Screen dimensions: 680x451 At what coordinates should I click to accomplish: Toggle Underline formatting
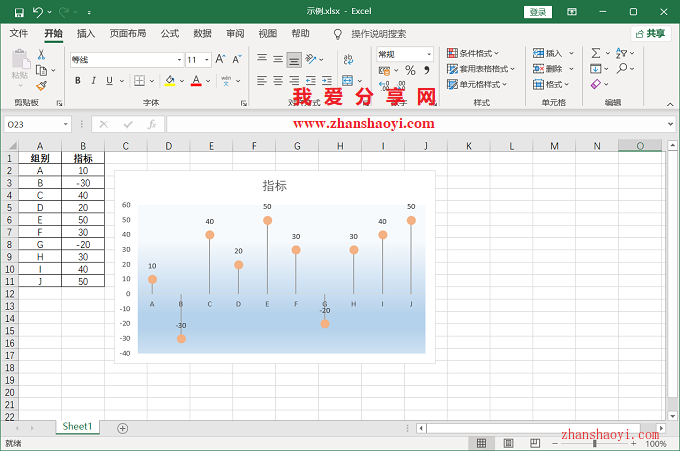pos(109,81)
